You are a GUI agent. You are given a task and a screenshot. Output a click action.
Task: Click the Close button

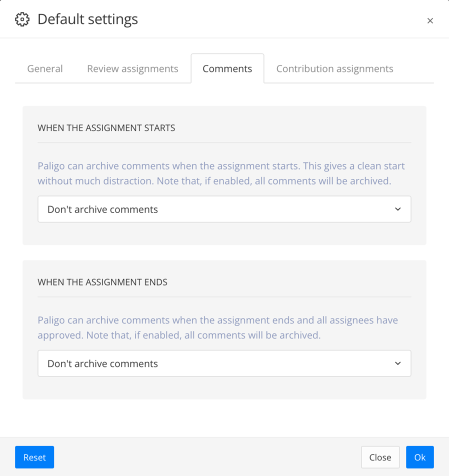click(x=380, y=457)
